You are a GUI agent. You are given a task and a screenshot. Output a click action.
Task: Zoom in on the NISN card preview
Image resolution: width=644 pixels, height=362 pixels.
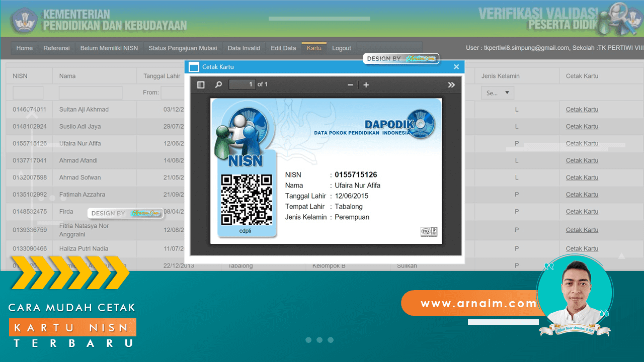point(366,84)
